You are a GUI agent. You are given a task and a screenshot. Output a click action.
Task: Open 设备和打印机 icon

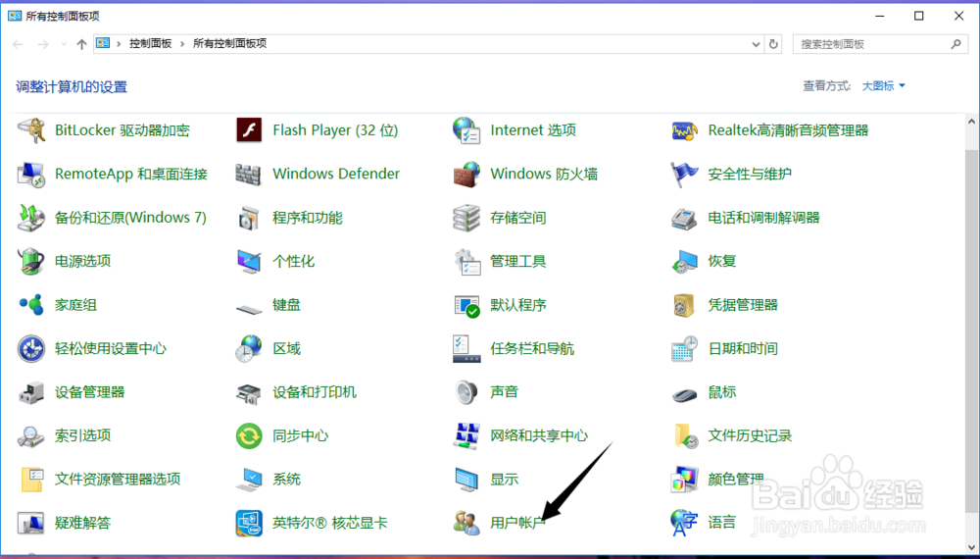[249, 392]
